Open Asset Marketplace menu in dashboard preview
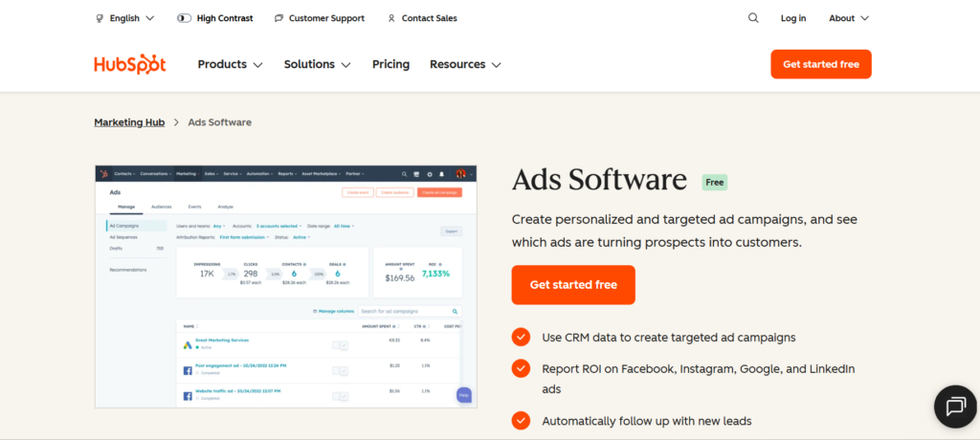The height and width of the screenshot is (440, 980). coord(321,174)
